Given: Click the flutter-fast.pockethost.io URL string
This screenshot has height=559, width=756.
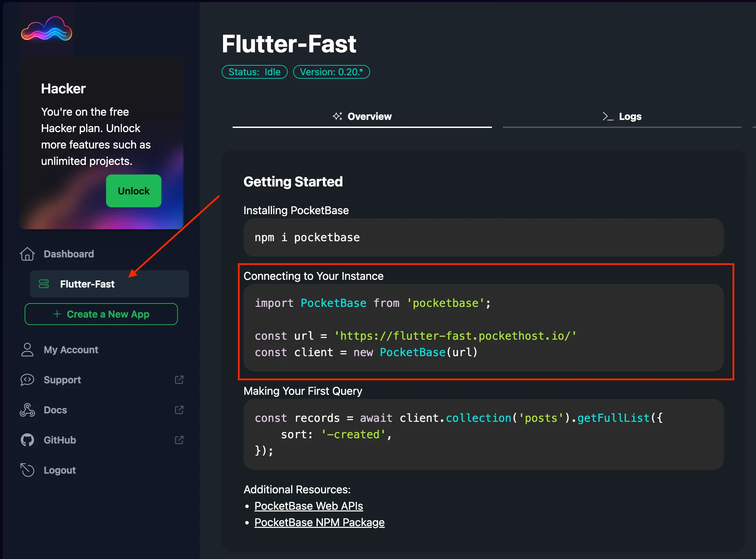Looking at the screenshot, I should pos(455,336).
